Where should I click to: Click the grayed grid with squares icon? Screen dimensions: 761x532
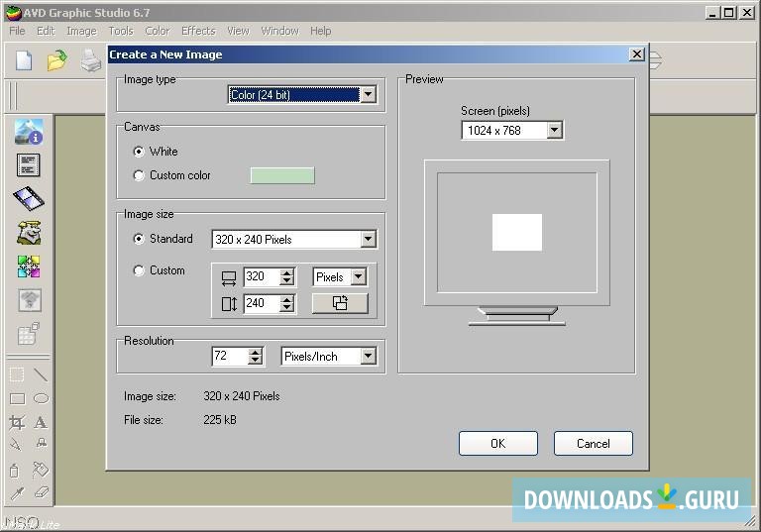coord(29,334)
